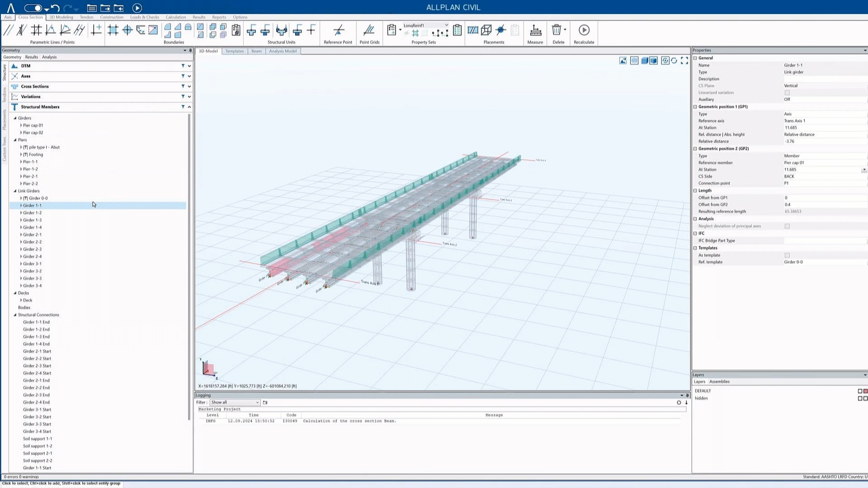Screen dimensions: 868x488
Task: Click the undo arrow icon
Action: click(55, 8)
